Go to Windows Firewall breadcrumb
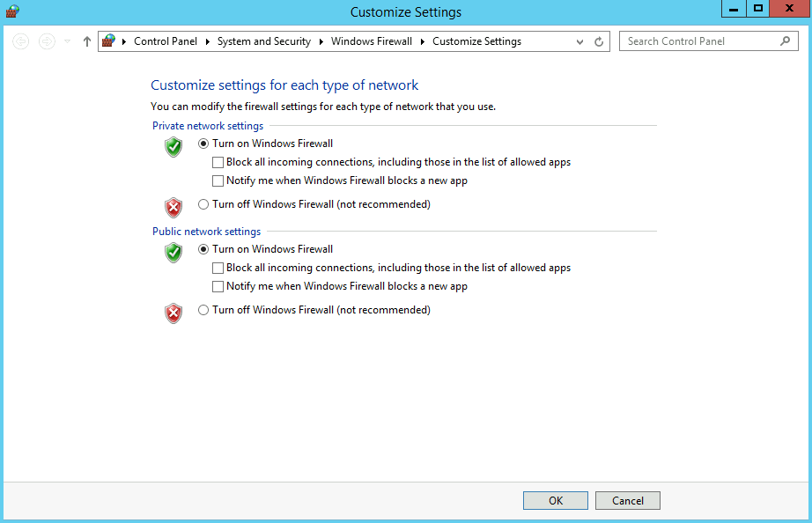This screenshot has width=812, height=523. [x=372, y=41]
